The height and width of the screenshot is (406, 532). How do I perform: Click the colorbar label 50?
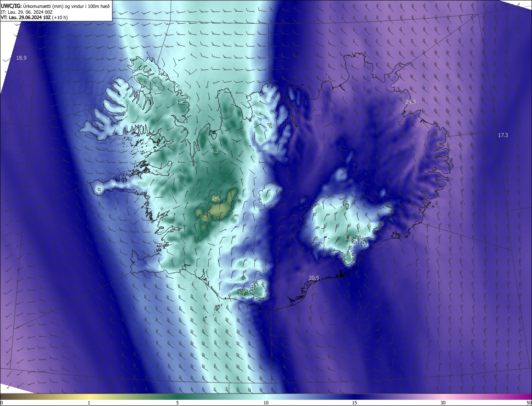pos(529,403)
